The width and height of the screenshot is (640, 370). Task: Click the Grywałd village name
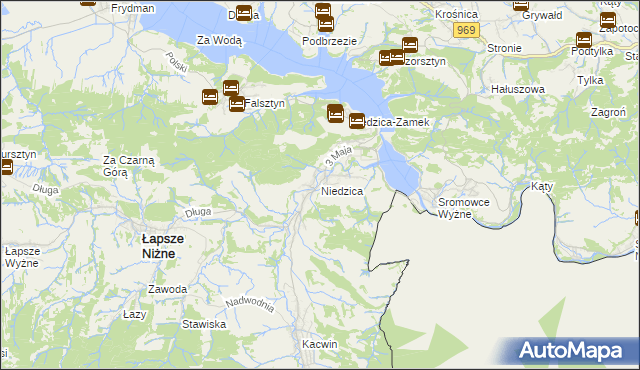(x=542, y=16)
